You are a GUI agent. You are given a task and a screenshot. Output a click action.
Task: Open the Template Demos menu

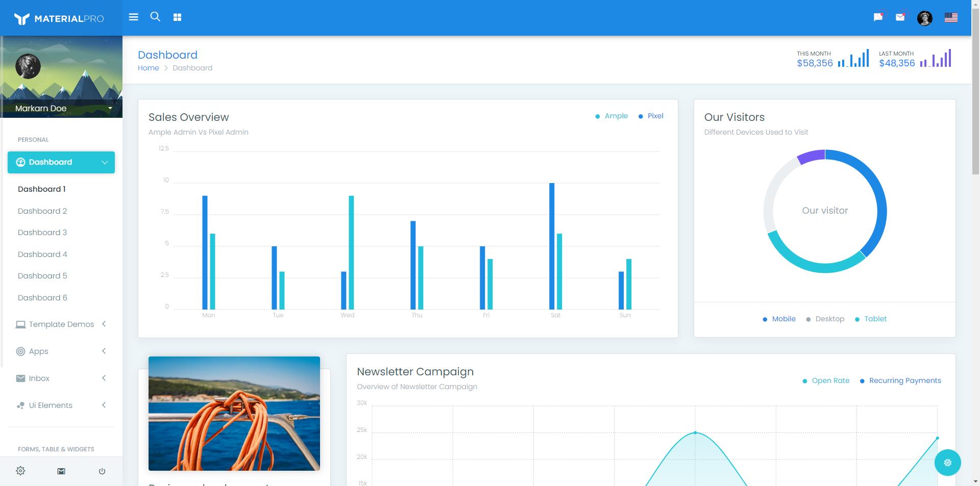pos(61,324)
